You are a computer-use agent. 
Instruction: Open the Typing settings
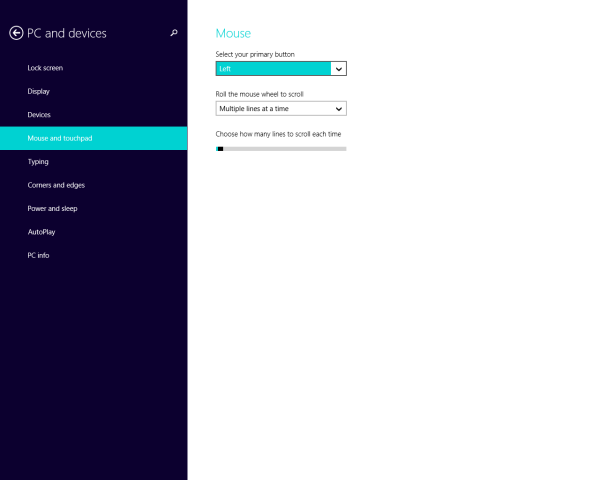(93, 162)
